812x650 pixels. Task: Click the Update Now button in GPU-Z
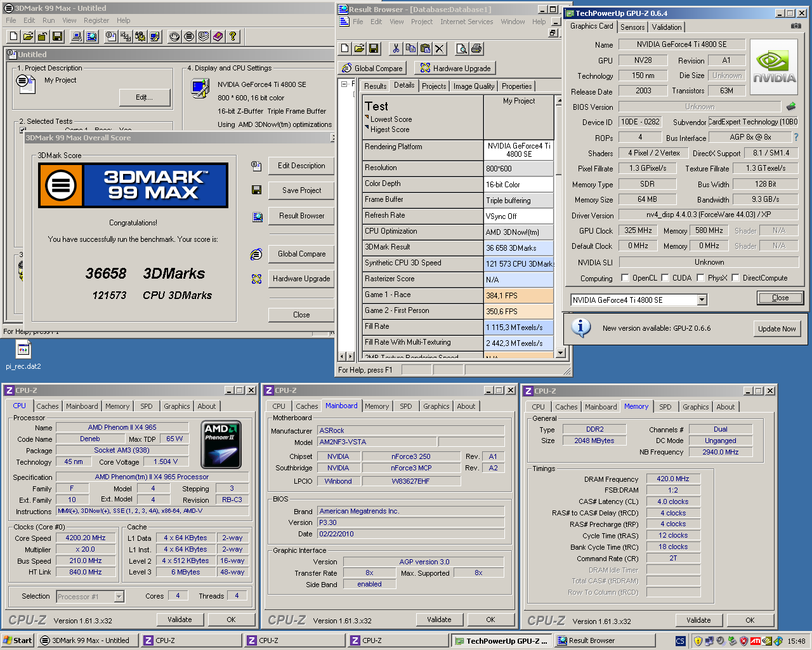[776, 329]
